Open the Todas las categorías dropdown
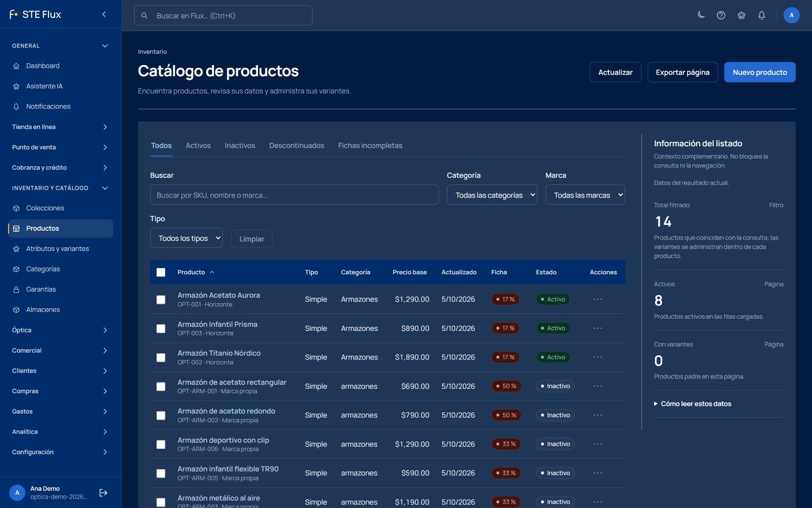This screenshot has height=508, width=812. pos(492,195)
